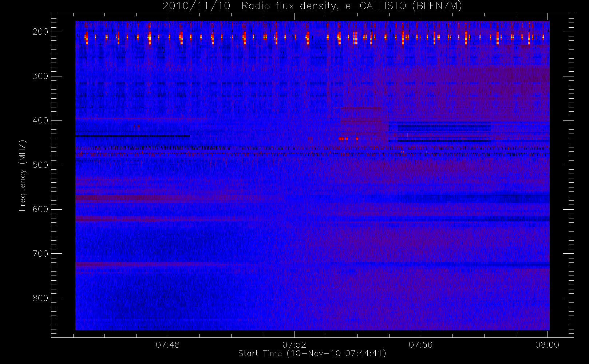
Task: Click the 07:52 time tick label
Action: pyautogui.click(x=294, y=345)
